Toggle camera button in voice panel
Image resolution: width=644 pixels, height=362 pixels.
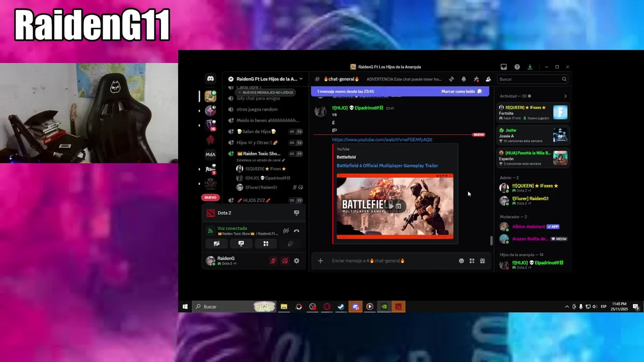(x=216, y=243)
